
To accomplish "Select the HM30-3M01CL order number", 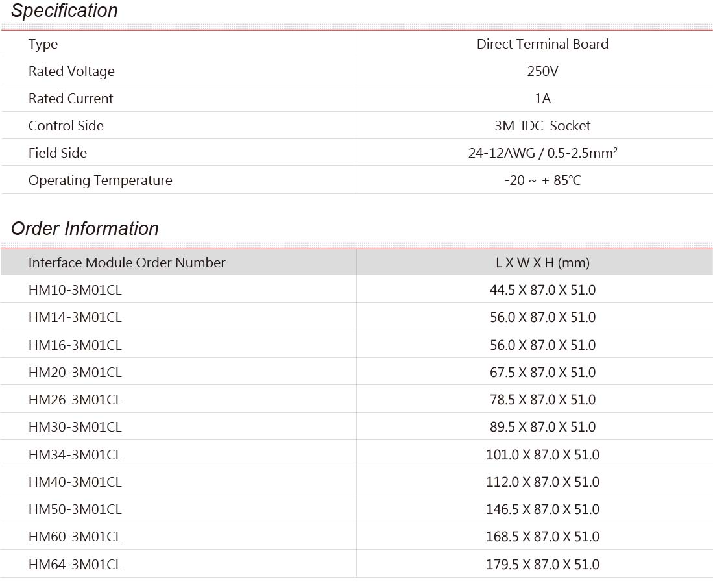I will tap(75, 427).
